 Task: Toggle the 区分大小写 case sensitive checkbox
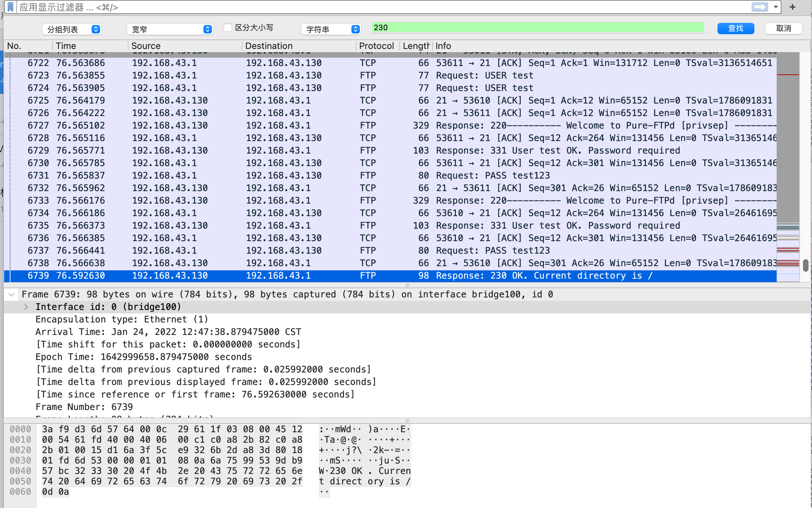click(228, 27)
